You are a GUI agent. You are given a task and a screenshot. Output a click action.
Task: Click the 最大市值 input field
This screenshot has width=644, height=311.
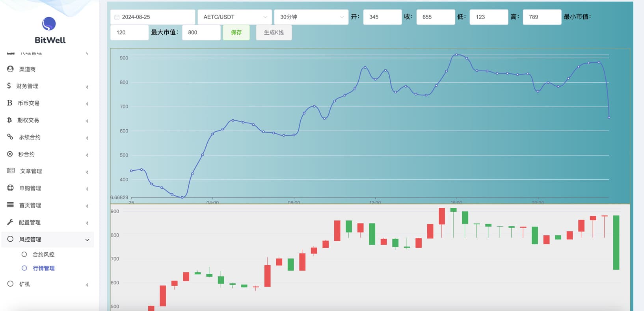point(201,32)
